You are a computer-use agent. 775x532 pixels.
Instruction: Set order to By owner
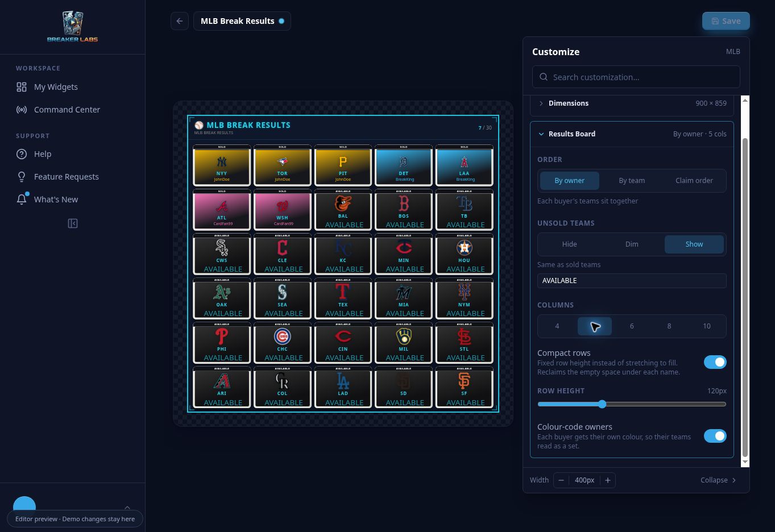(570, 181)
